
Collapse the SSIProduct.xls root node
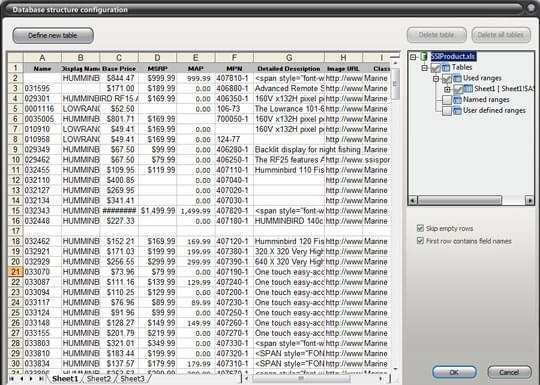413,57
